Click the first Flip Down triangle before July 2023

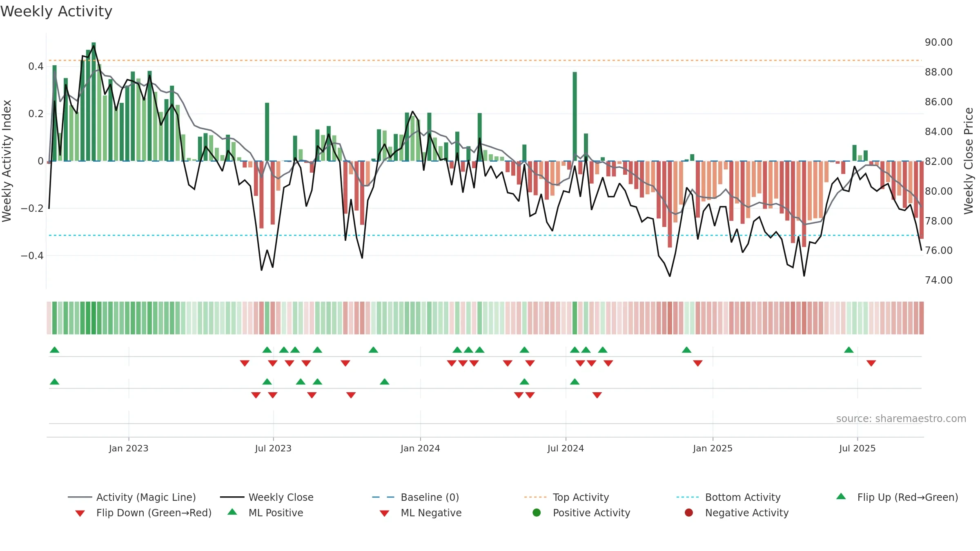pyautogui.click(x=245, y=363)
